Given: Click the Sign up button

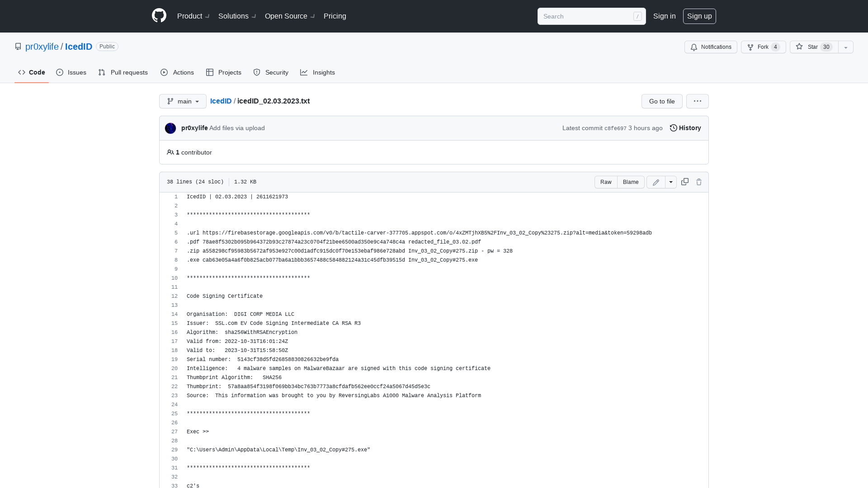Looking at the screenshot, I should (699, 16).
